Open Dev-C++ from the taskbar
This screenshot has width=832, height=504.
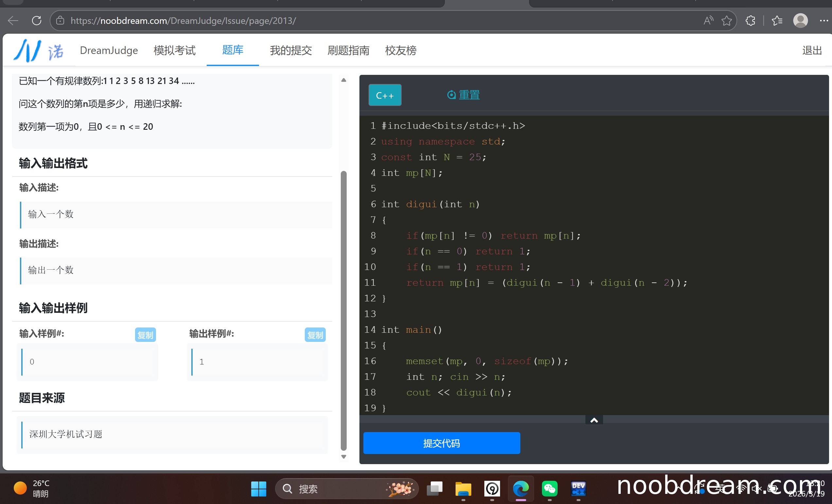[x=578, y=489]
